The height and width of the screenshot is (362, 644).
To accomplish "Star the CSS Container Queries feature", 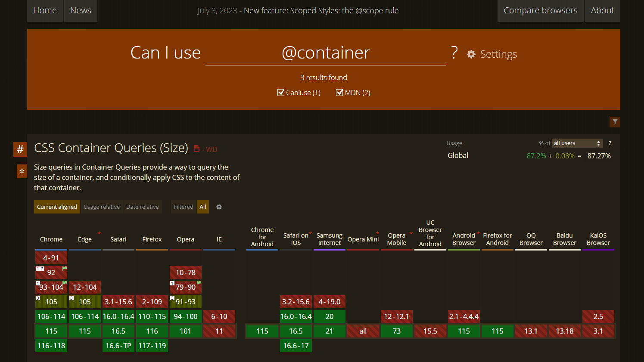I will click(22, 171).
